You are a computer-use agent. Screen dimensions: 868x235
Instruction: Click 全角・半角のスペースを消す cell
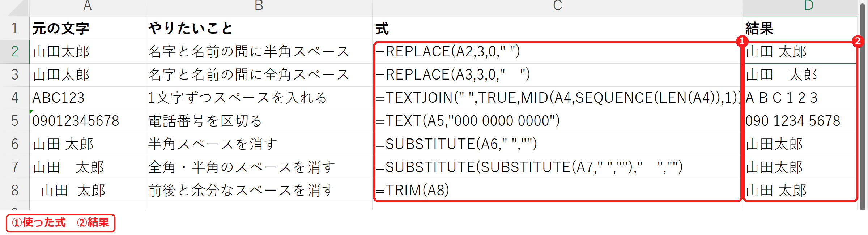click(259, 167)
